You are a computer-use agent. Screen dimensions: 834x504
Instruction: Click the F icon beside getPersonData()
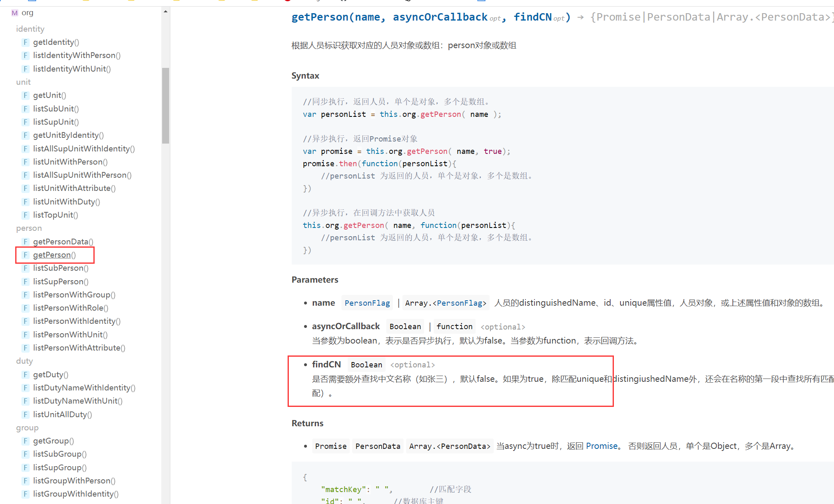click(26, 242)
